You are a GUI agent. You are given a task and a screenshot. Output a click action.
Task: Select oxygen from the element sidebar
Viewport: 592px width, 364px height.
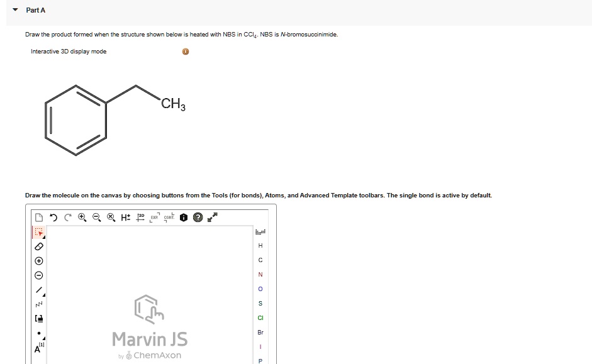(x=260, y=289)
